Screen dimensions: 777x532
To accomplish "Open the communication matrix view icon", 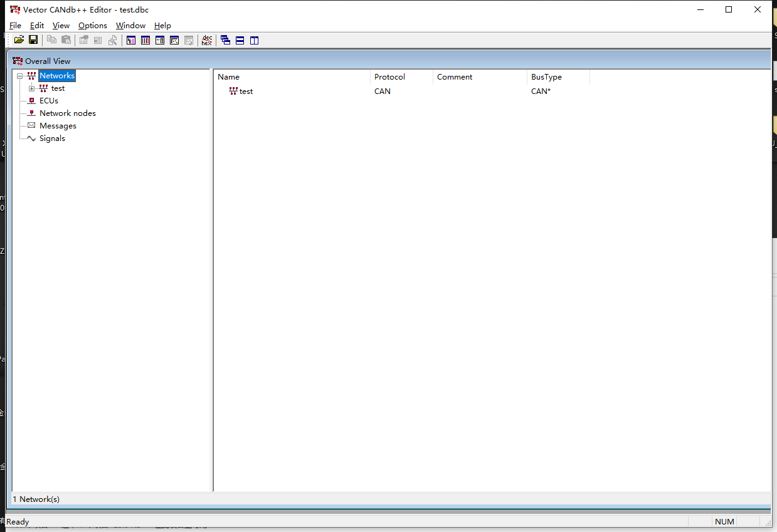I will coord(174,40).
